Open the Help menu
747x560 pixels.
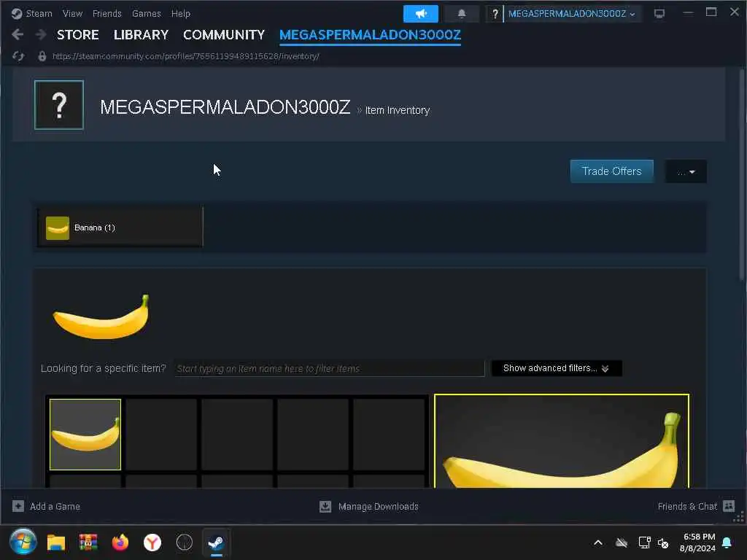point(181,13)
